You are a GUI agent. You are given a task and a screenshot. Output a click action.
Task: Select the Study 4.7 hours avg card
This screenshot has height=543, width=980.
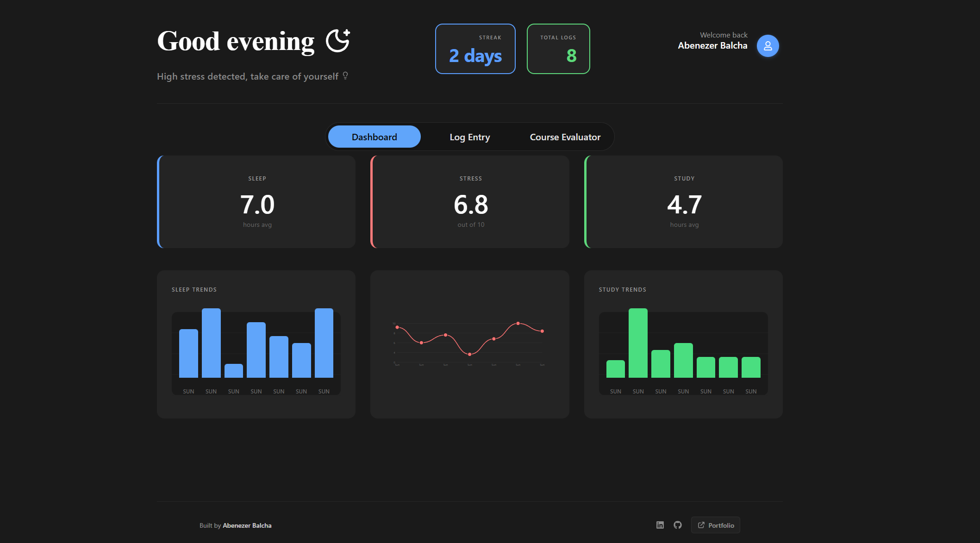click(x=684, y=202)
